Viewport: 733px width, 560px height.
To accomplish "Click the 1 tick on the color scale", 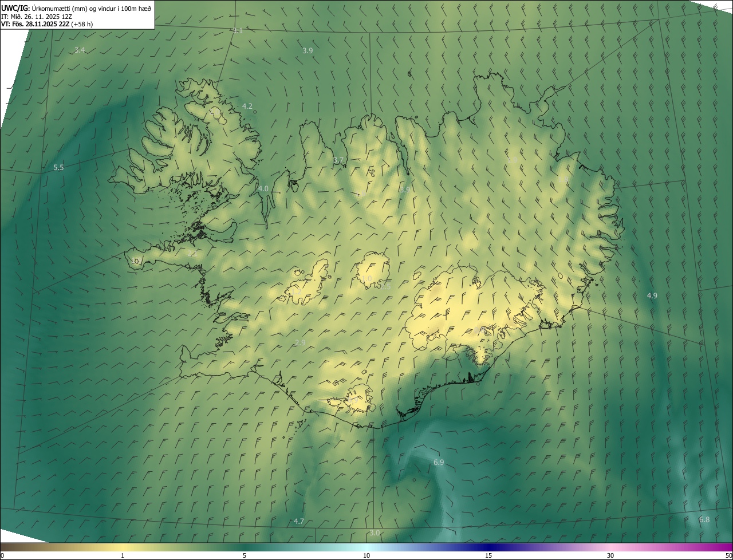I will coord(123,555).
